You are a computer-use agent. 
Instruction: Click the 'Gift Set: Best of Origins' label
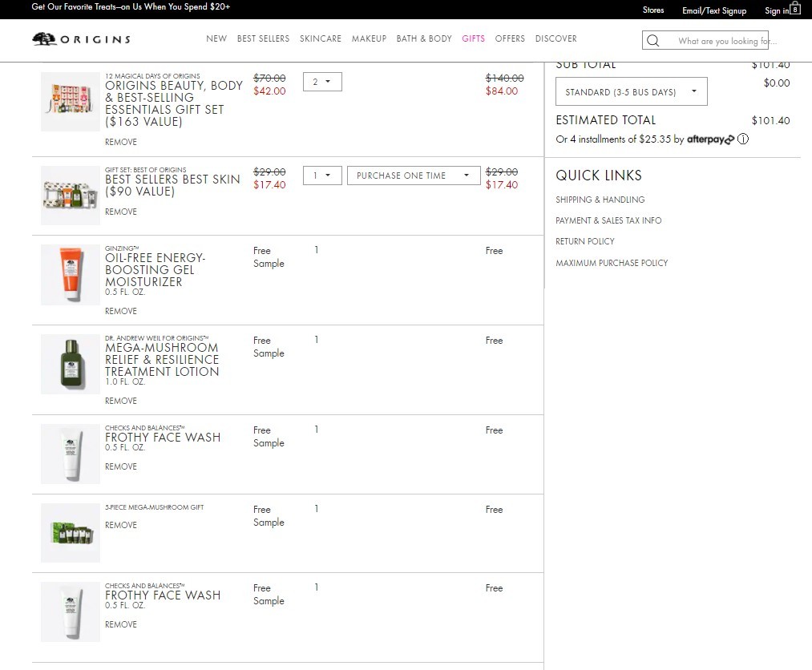146,170
